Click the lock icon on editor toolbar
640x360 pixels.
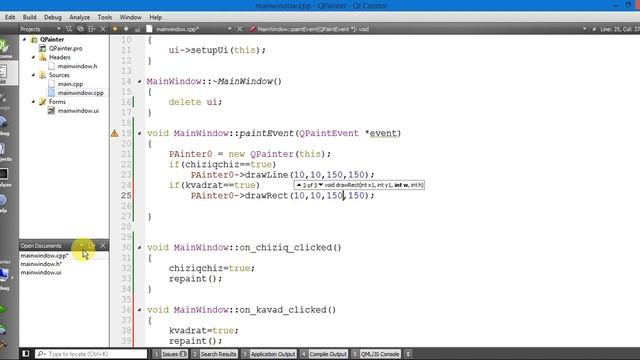coord(138,29)
